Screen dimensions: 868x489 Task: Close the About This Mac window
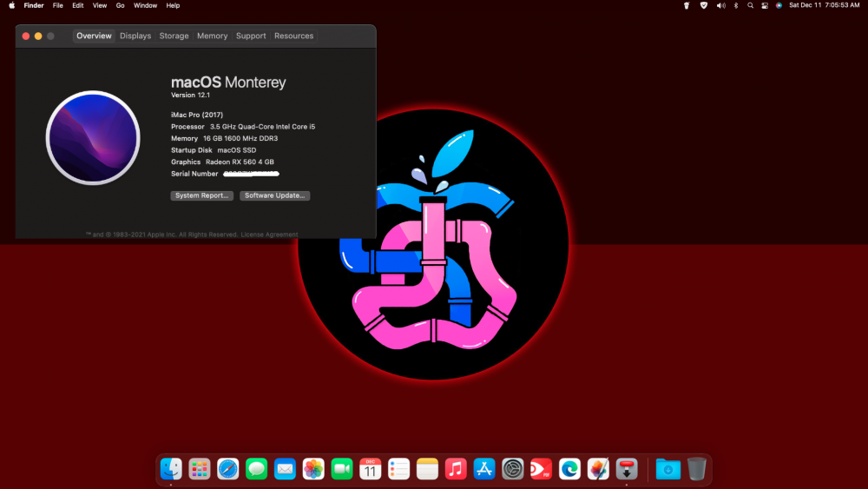[x=25, y=36]
